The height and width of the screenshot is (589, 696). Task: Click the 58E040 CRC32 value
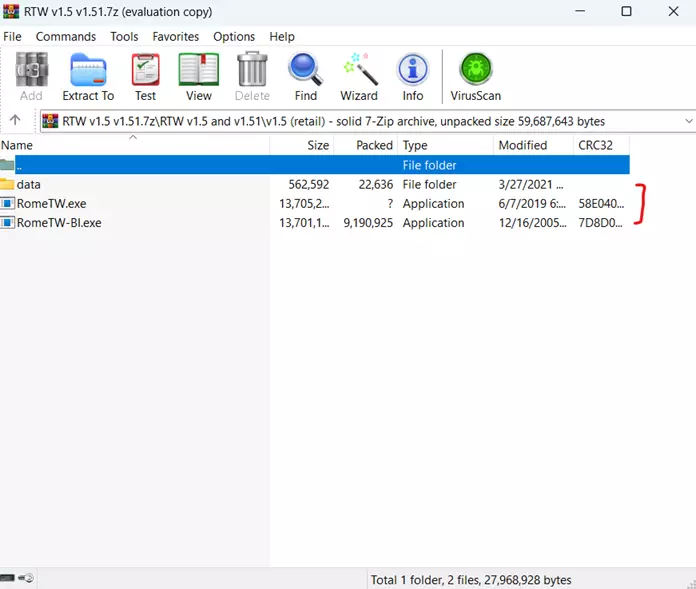[x=601, y=203]
